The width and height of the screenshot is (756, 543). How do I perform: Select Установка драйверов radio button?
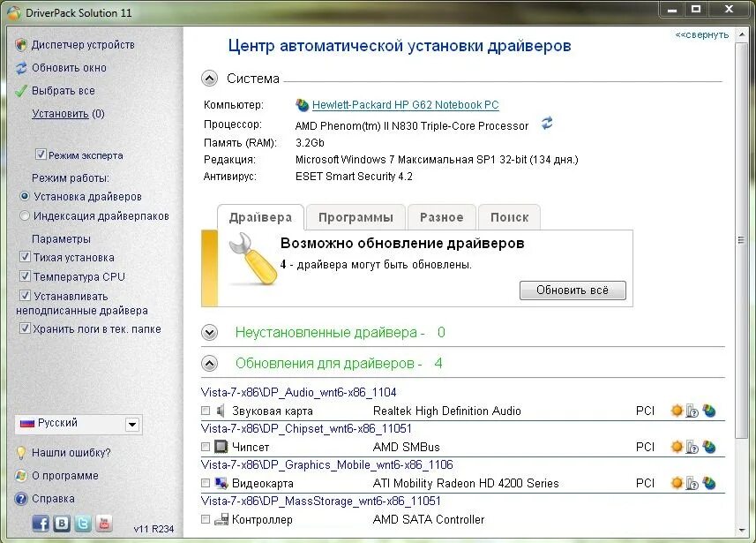coord(25,196)
